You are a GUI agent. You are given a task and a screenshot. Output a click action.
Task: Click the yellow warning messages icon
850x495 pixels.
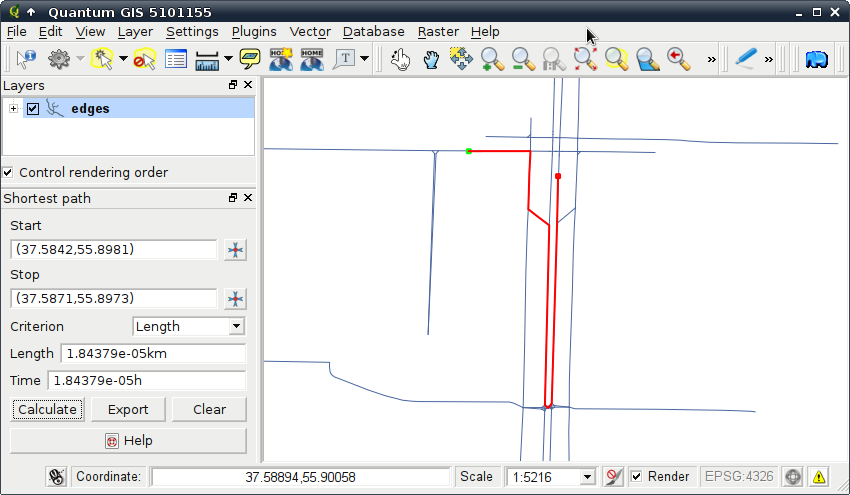click(x=819, y=477)
